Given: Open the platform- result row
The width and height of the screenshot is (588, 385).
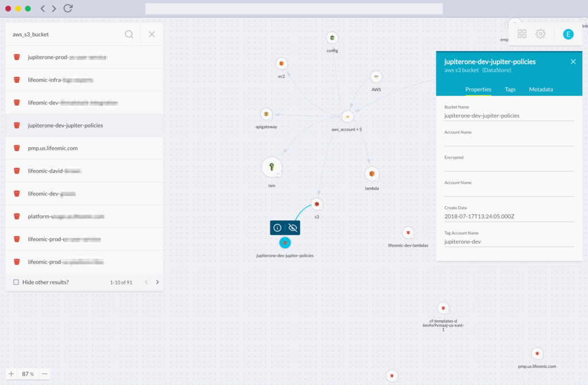Looking at the screenshot, I should click(84, 217).
